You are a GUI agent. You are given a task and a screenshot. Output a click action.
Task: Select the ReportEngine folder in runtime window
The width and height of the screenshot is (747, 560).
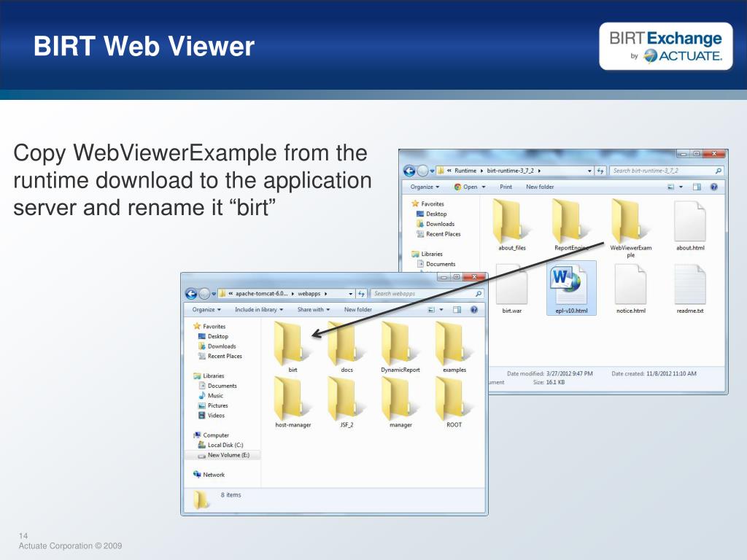pos(570,225)
